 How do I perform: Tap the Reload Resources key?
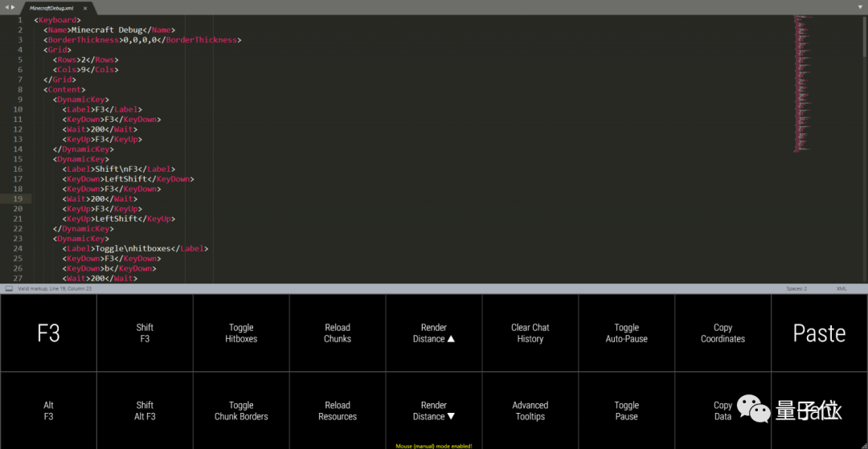337,410
